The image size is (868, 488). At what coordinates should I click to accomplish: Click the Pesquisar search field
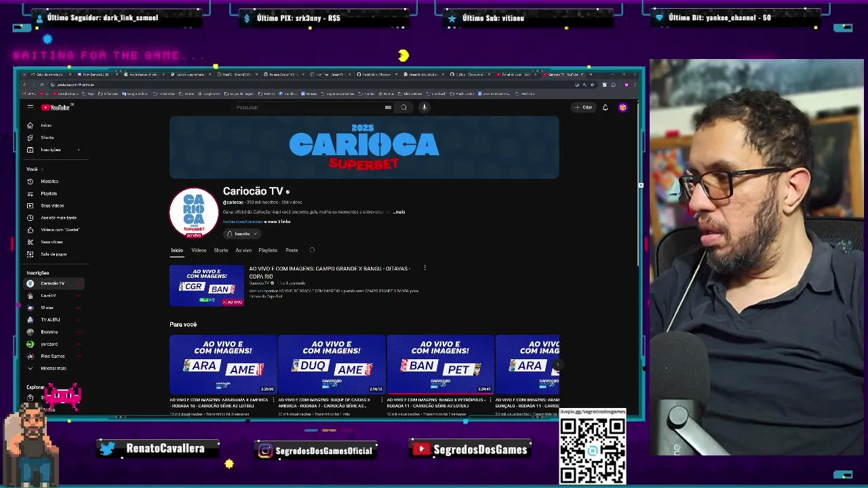click(309, 107)
